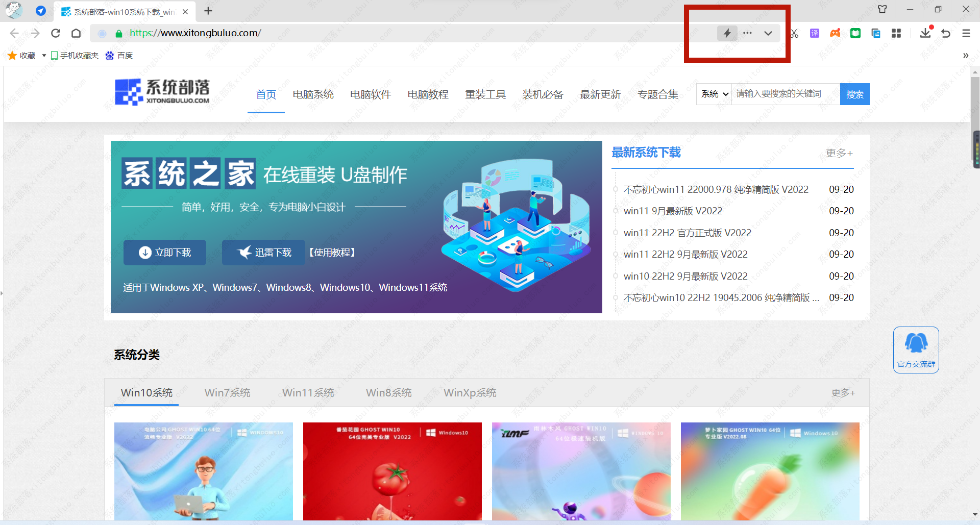Screen dimensions: 980x525
Task: Click 更多+ beside 最新系统下载
Action: (840, 153)
